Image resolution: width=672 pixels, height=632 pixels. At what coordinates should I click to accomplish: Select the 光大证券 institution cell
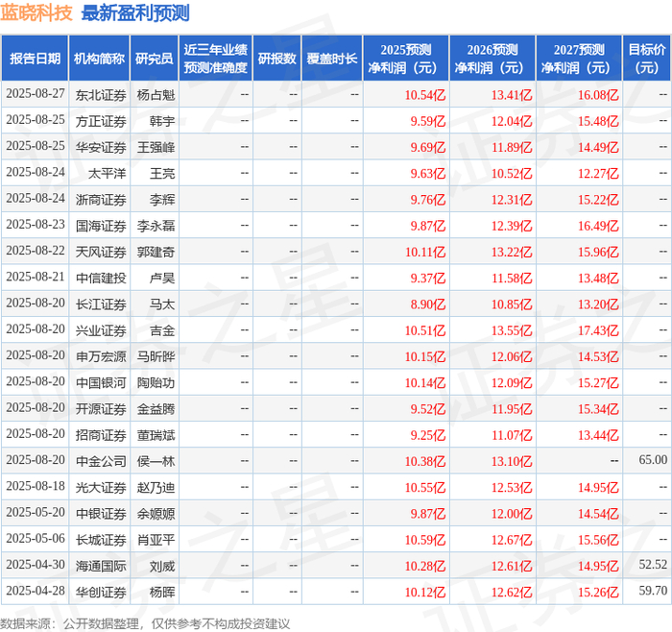[x=101, y=488]
